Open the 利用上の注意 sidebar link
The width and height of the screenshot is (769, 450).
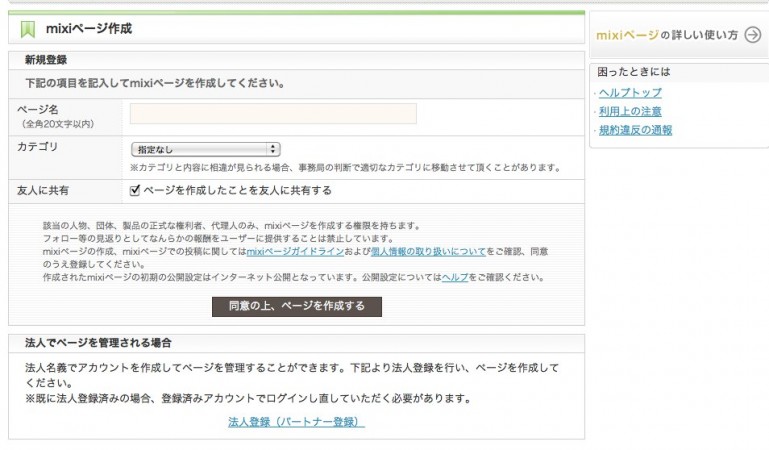(x=630, y=111)
